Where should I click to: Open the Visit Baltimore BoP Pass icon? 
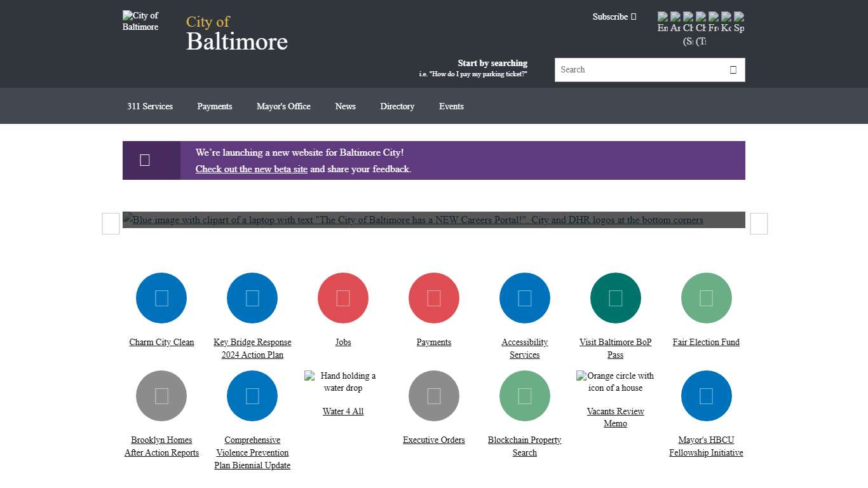(615, 297)
